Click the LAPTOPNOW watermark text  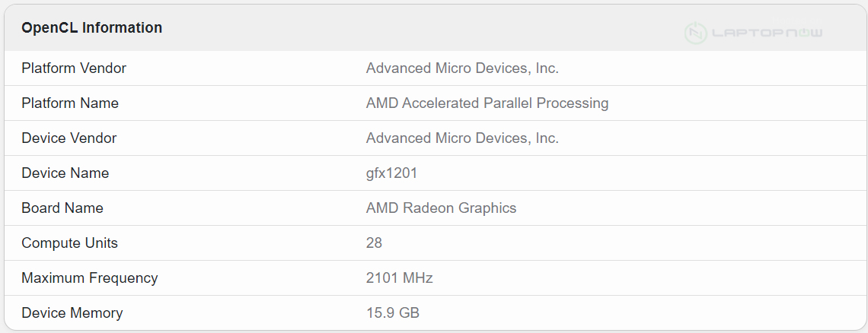767,33
